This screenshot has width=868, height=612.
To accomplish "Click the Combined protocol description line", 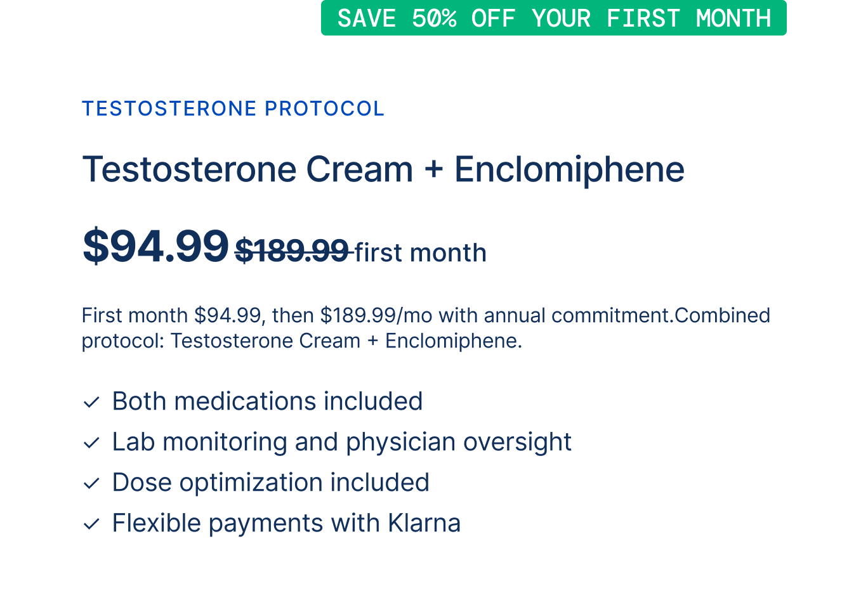I will click(x=302, y=341).
